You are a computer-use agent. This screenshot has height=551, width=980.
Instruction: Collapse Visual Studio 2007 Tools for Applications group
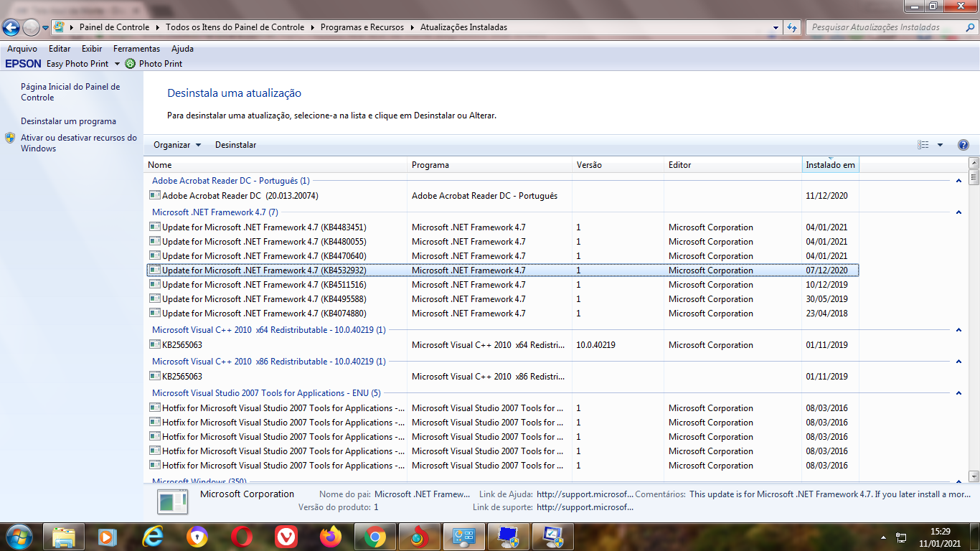958,393
